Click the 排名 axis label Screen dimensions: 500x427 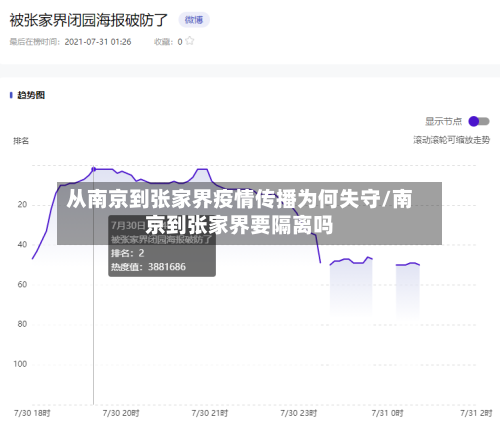pyautogui.click(x=21, y=141)
